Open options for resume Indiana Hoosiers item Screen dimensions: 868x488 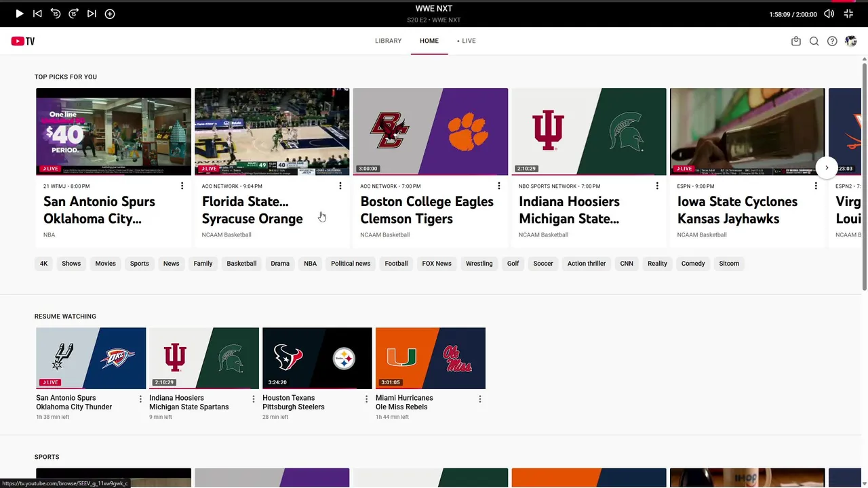pos(254,399)
